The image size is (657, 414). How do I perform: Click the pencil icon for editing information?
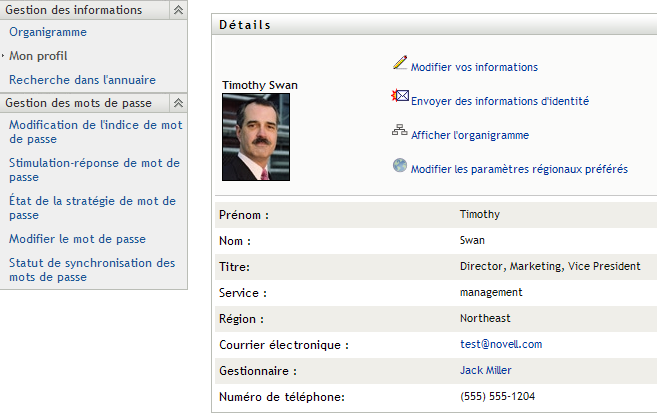(400, 64)
